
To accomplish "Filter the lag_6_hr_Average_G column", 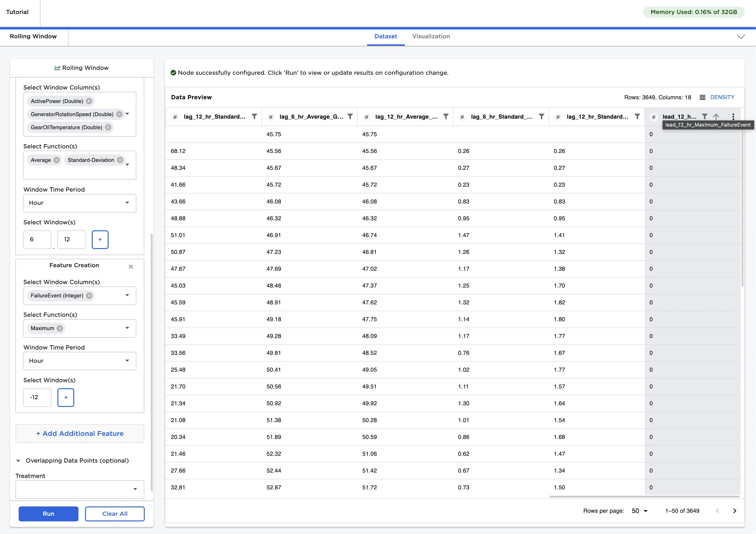I will pyautogui.click(x=350, y=117).
